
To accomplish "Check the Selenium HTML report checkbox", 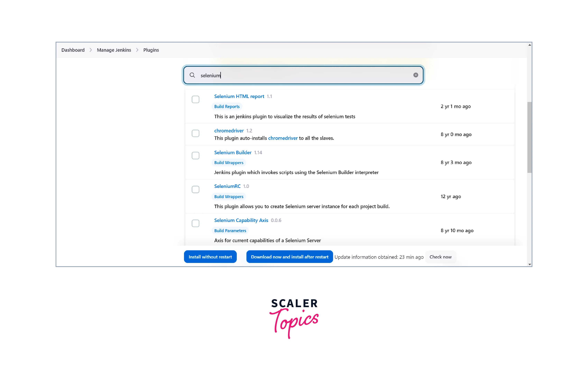I will coord(195,99).
